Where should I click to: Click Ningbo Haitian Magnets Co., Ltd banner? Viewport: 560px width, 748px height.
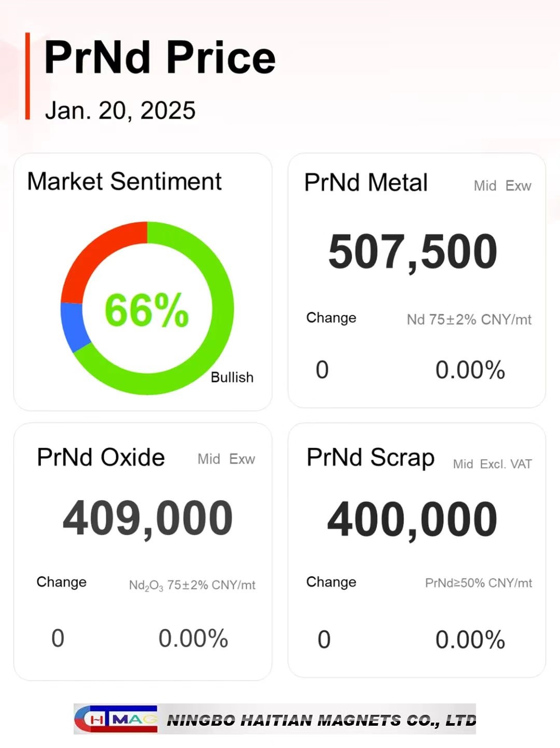pyautogui.click(x=275, y=718)
